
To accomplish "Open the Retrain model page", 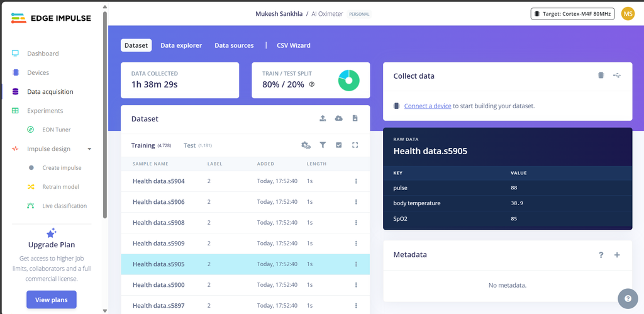I will coord(60,187).
